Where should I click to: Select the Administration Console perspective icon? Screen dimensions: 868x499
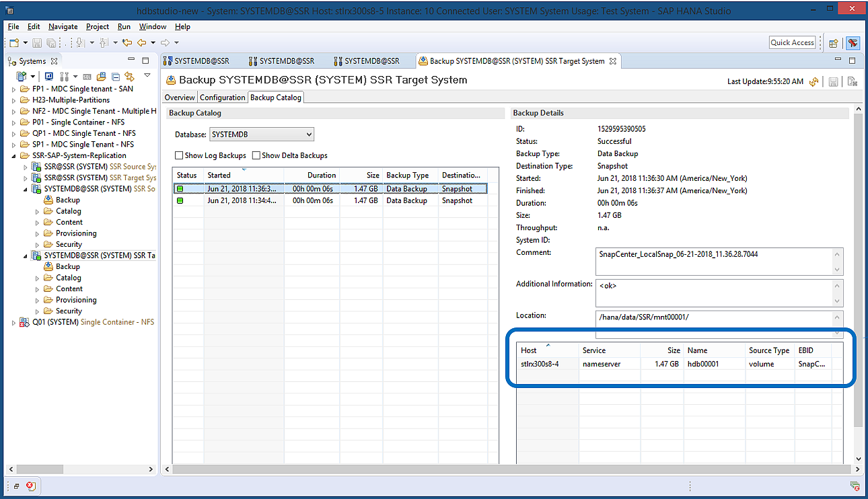(853, 43)
